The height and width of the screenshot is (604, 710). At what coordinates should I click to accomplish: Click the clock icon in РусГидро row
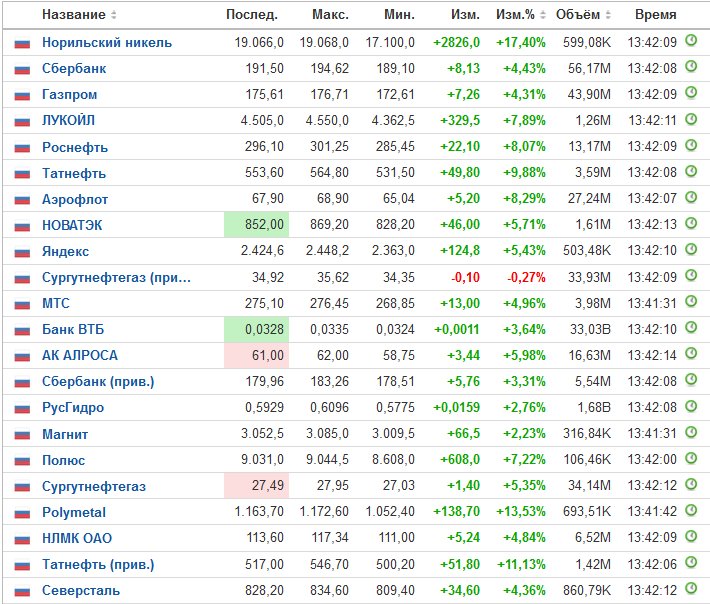pyautogui.click(x=691, y=406)
